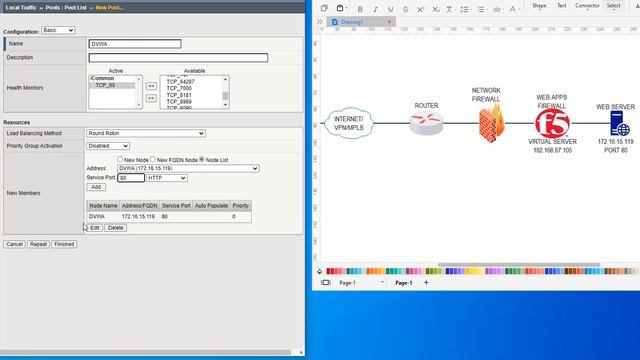The image size is (640, 360).
Task: Apply Subscript in drawing toolbar
Action: (x=436, y=9)
